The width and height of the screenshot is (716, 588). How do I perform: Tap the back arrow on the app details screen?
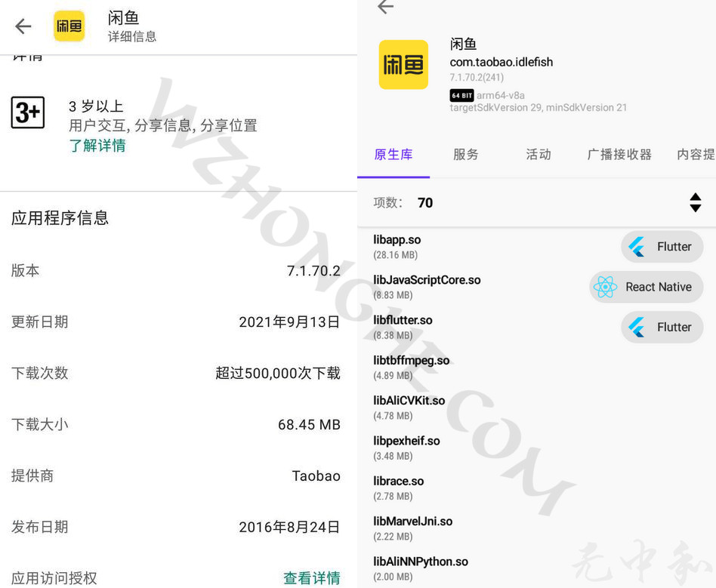click(x=23, y=26)
